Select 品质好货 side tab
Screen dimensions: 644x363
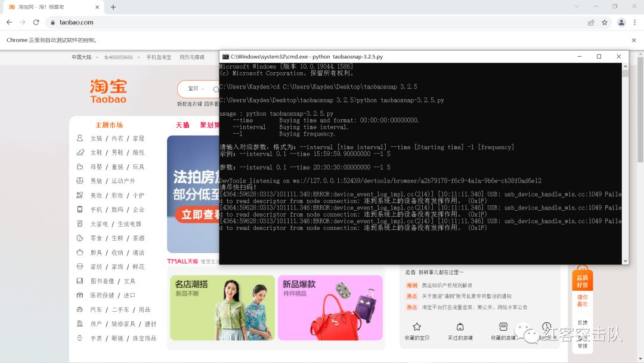tap(583, 281)
